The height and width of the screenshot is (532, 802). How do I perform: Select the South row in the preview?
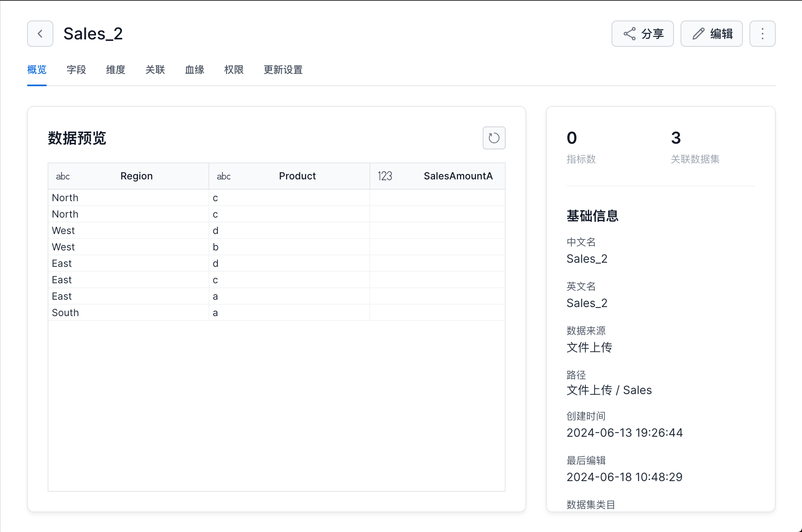click(65, 313)
